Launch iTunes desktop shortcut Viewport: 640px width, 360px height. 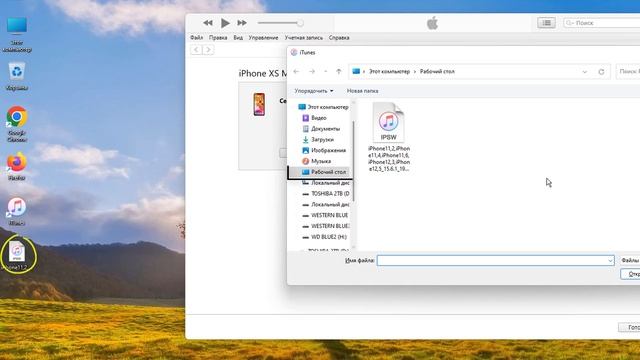coord(17,212)
